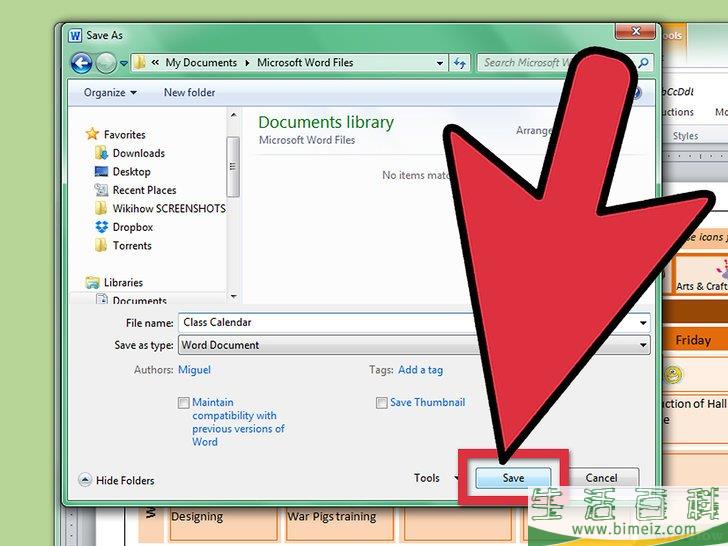Screen dimensions: 728x546
Task: Click the smiley icon in Word document
Action: (x=673, y=375)
